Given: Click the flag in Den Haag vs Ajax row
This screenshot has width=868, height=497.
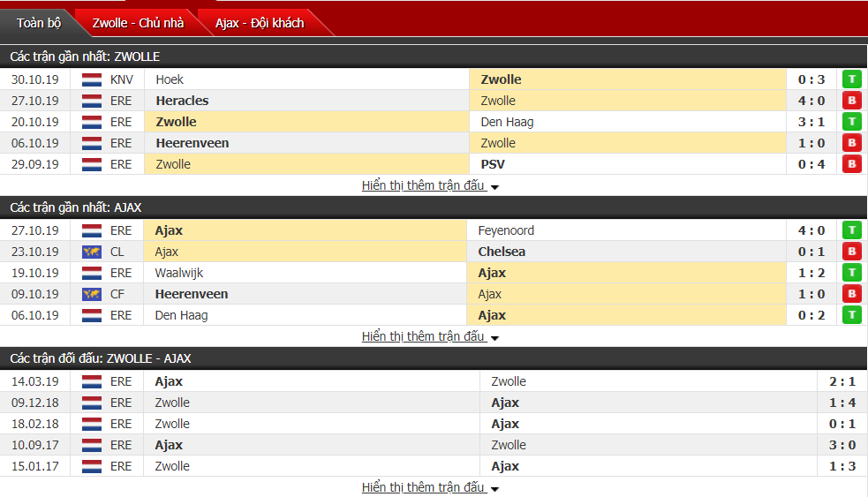Looking at the screenshot, I should tap(92, 315).
